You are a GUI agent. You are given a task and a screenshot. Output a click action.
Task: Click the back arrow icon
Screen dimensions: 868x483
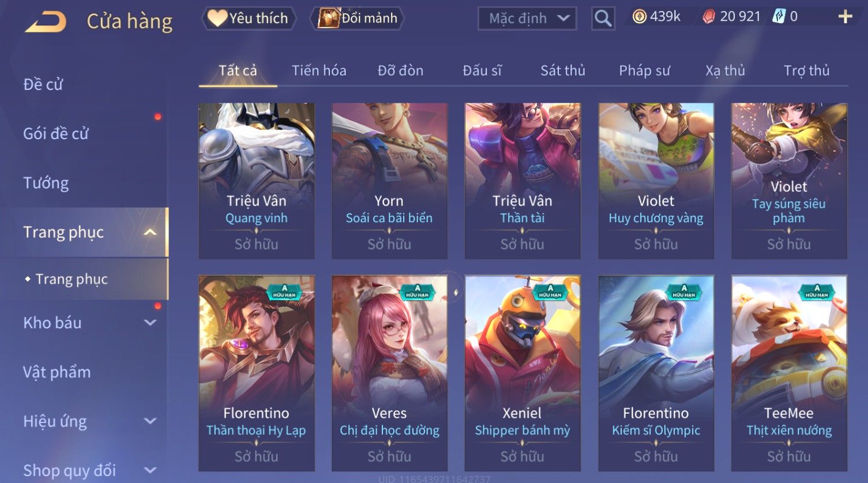[x=45, y=21]
